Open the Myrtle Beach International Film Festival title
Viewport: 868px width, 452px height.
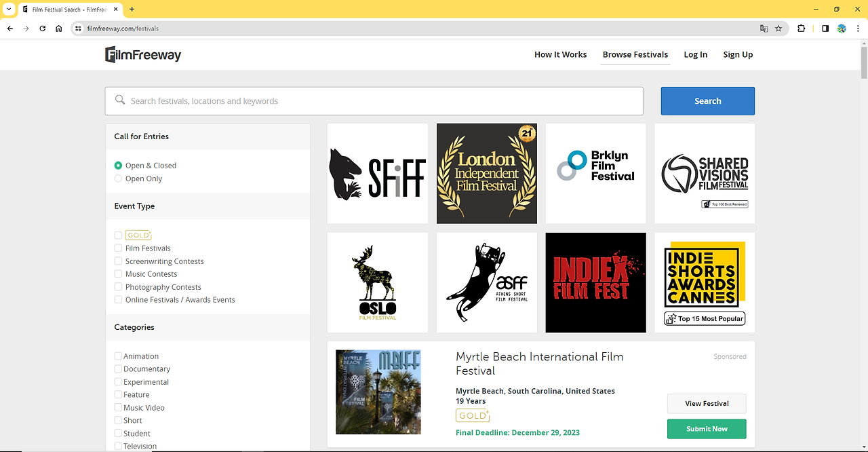[x=539, y=364]
